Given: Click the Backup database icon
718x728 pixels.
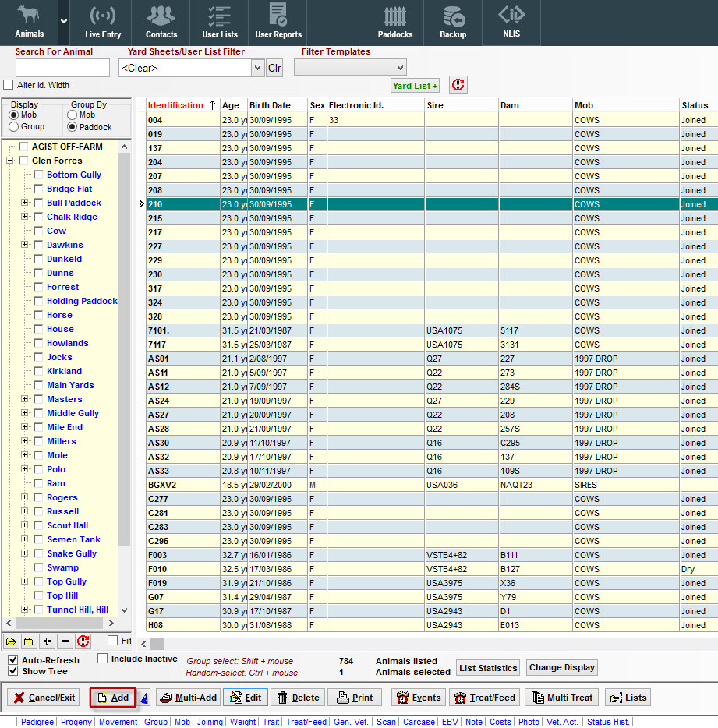Looking at the screenshot, I should point(453,22).
